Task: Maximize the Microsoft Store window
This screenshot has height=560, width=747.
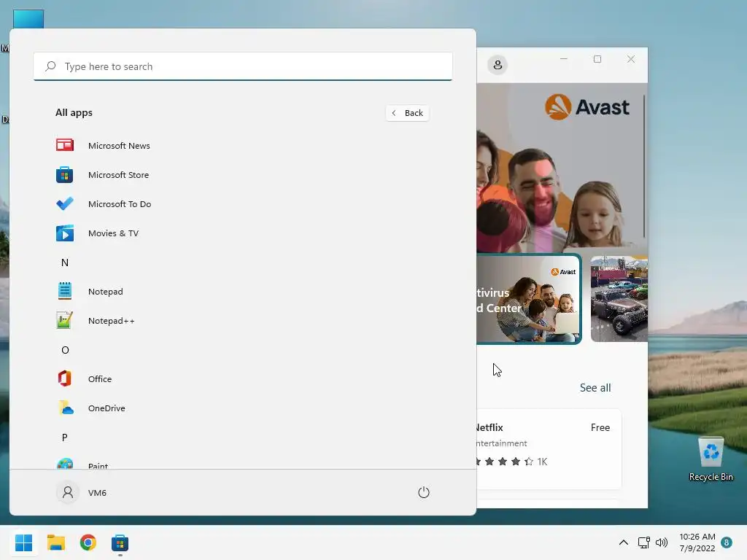Action: pos(597,59)
